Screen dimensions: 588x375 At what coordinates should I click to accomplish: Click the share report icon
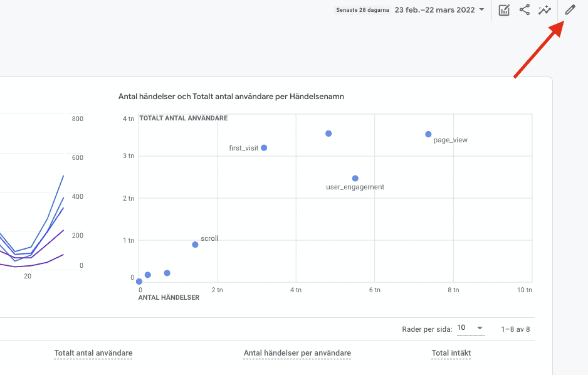(x=525, y=10)
